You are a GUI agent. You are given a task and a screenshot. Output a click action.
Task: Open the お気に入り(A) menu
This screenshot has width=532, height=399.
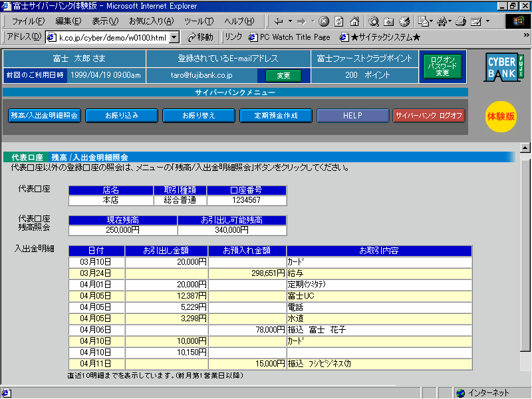[x=152, y=21]
